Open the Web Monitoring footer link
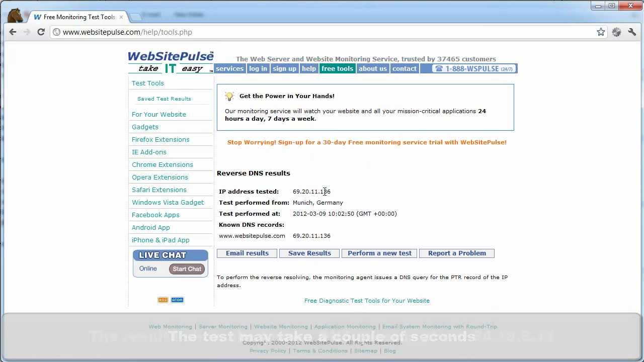The width and height of the screenshot is (644, 362). 170,327
